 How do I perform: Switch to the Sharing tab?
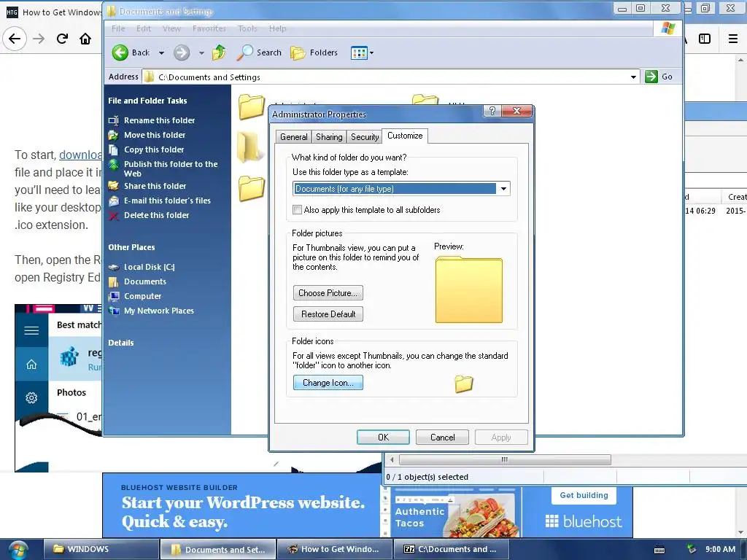(329, 137)
